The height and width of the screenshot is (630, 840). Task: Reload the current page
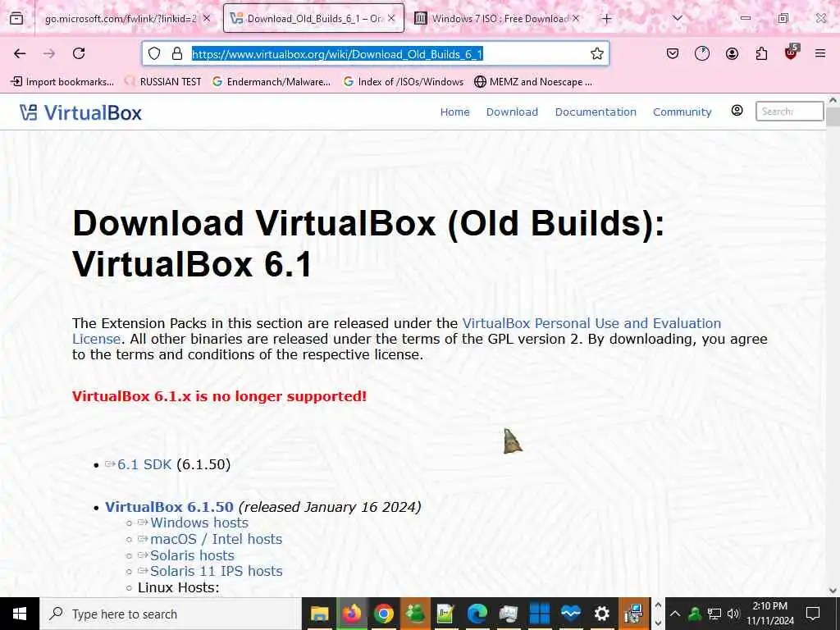79,53
